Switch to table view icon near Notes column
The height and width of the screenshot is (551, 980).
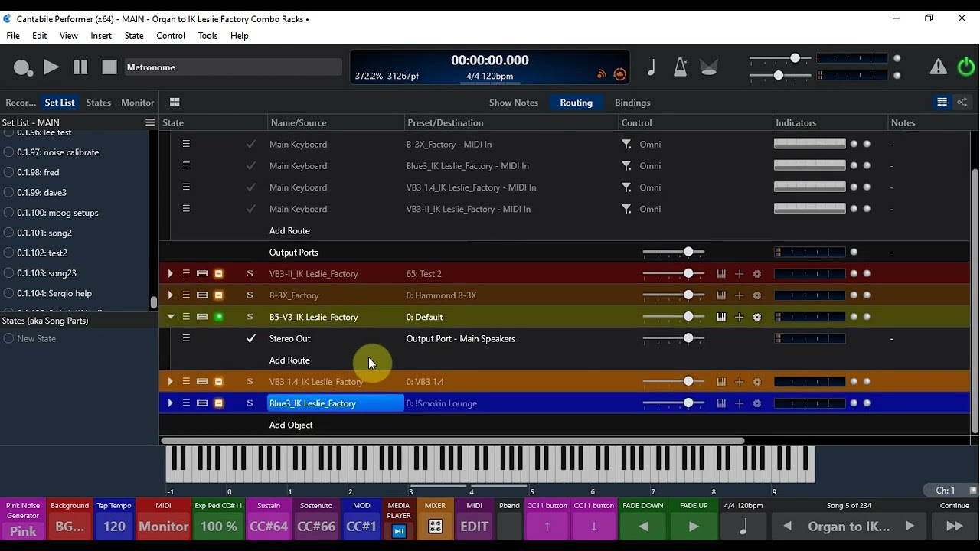(x=942, y=102)
